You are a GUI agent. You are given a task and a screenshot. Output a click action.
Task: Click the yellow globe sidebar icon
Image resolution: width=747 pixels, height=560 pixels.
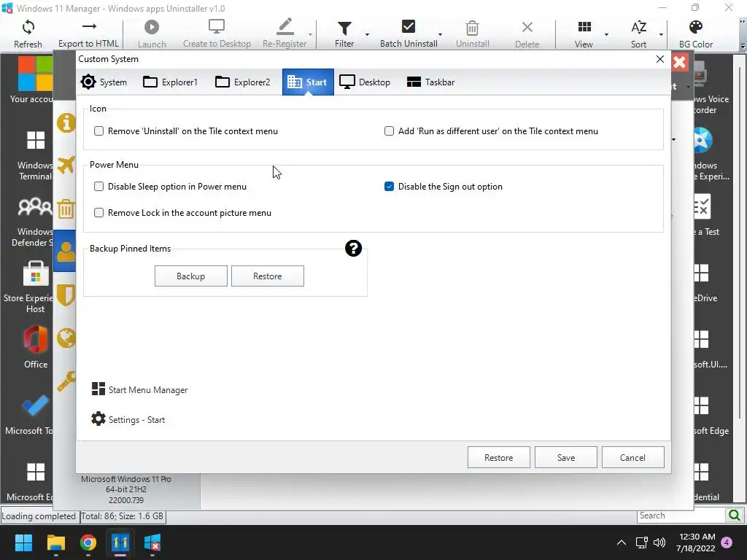point(66,338)
